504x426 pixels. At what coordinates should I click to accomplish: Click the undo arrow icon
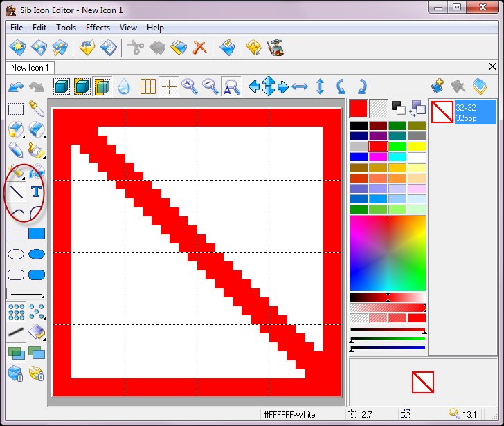pyautogui.click(x=16, y=86)
